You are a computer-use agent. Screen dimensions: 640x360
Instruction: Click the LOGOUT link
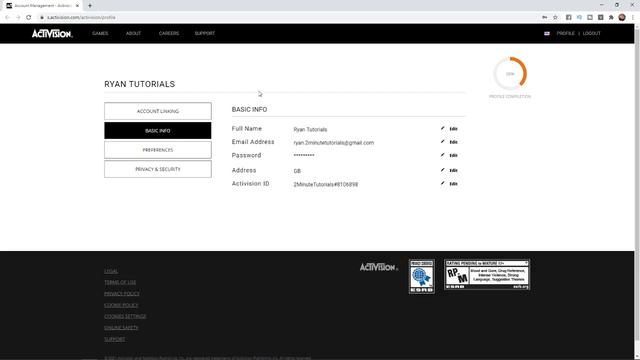tap(591, 33)
